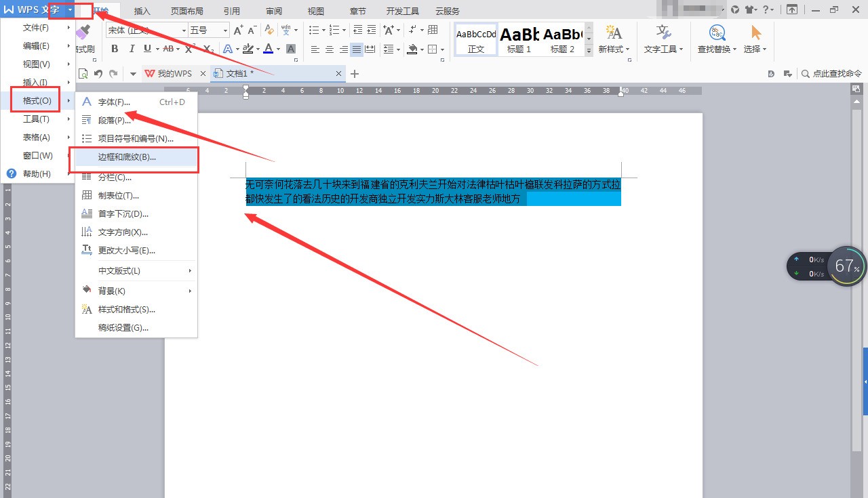The height and width of the screenshot is (498, 868).
Task: Open the skin shirt icon
Action: click(x=750, y=9)
